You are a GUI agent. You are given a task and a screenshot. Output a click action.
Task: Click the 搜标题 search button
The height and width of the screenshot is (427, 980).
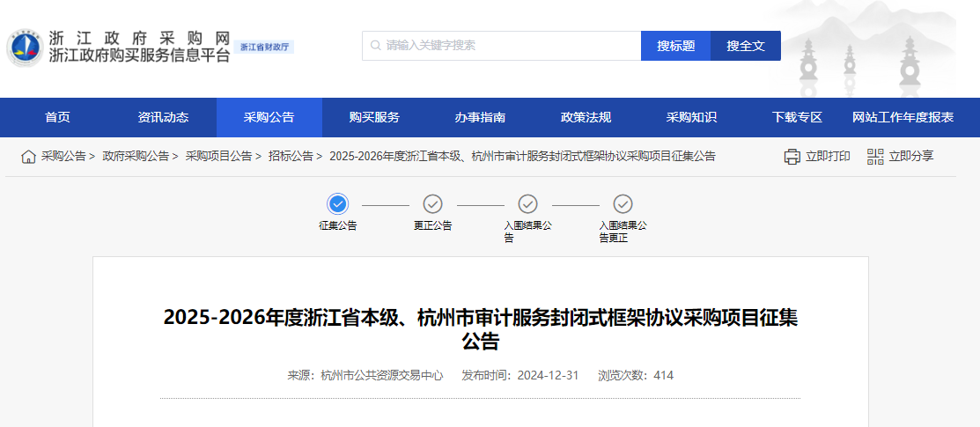tap(675, 46)
